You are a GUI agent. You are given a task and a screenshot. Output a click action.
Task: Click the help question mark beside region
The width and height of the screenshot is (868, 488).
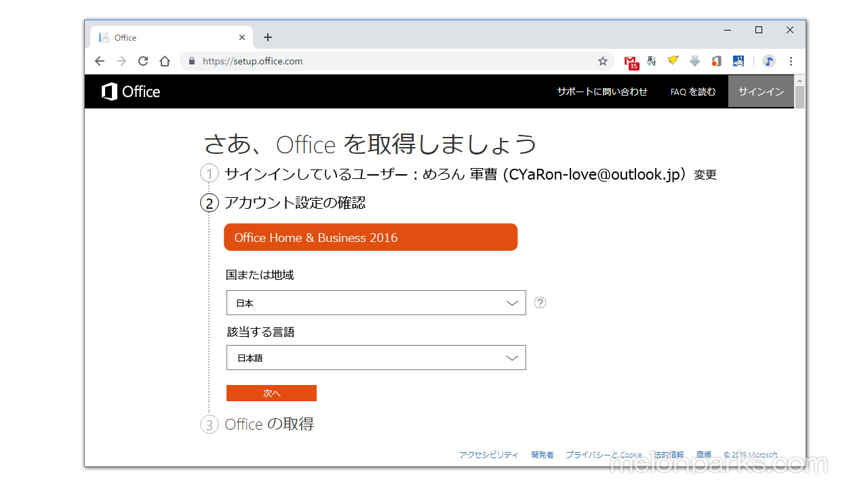[x=540, y=303]
